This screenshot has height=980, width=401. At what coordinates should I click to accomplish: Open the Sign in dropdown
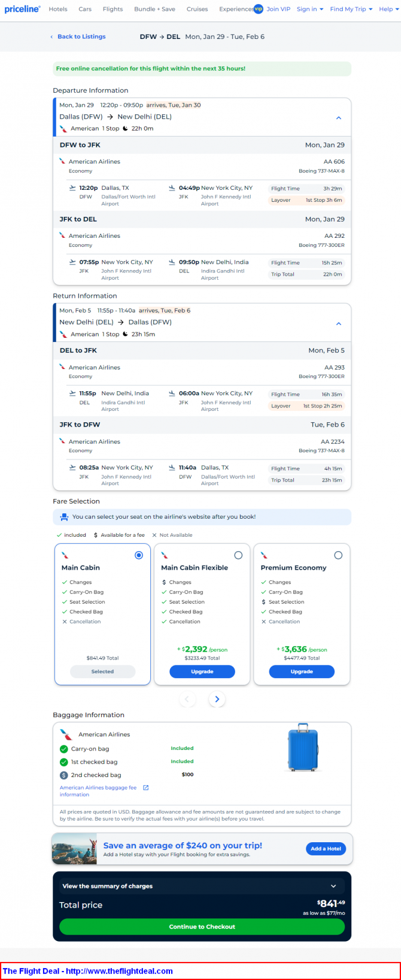point(310,9)
